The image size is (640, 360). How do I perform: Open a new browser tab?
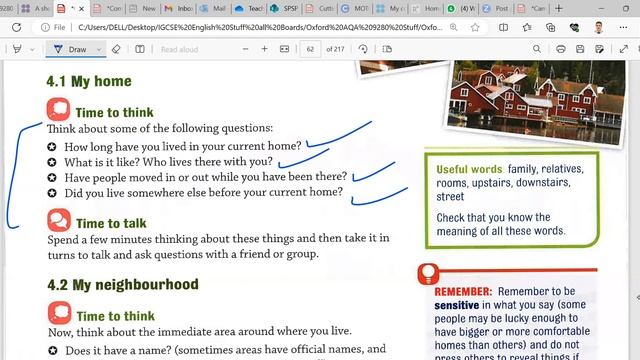click(558, 8)
